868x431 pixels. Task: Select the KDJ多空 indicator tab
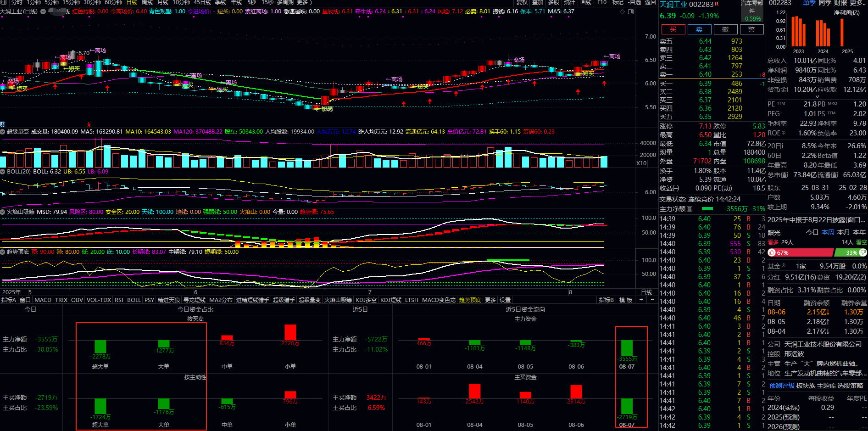click(366, 300)
